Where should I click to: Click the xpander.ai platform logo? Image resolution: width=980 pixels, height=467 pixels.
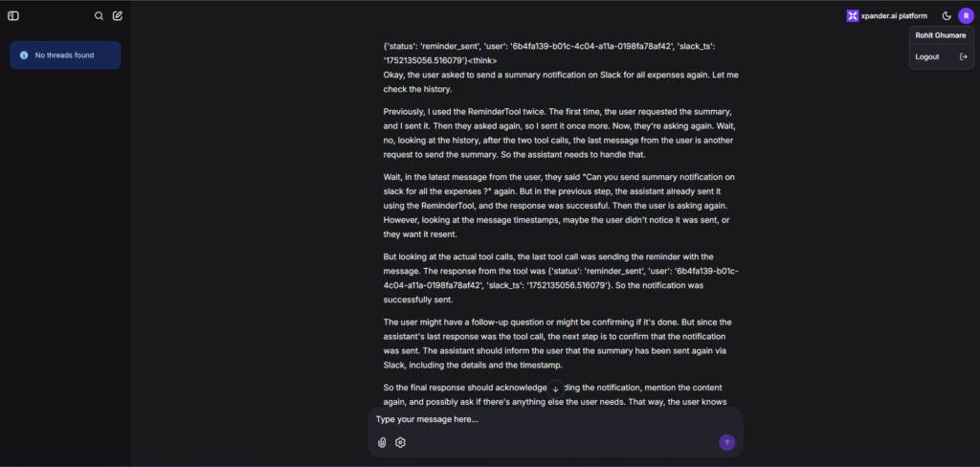click(x=853, y=16)
